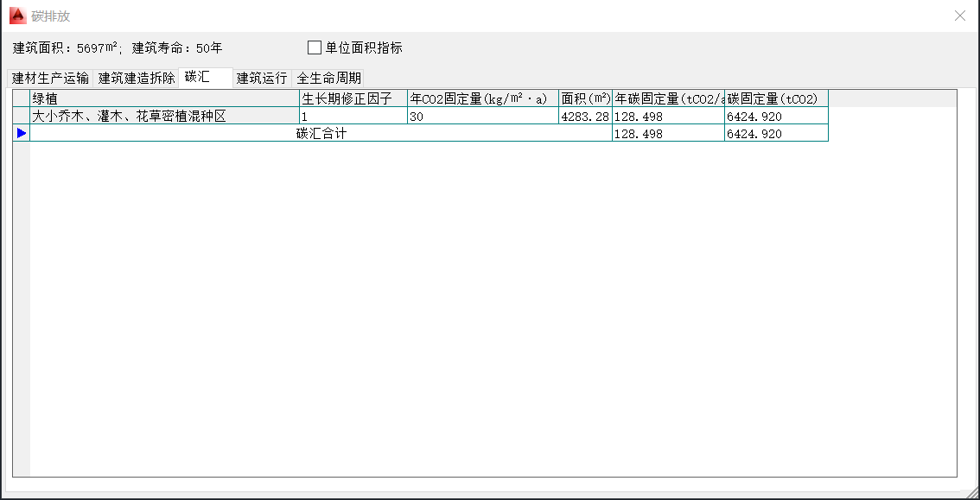Image resolution: width=980 pixels, height=500 pixels.
Task: Click the AutoCAD app icon in title bar
Action: [17, 16]
